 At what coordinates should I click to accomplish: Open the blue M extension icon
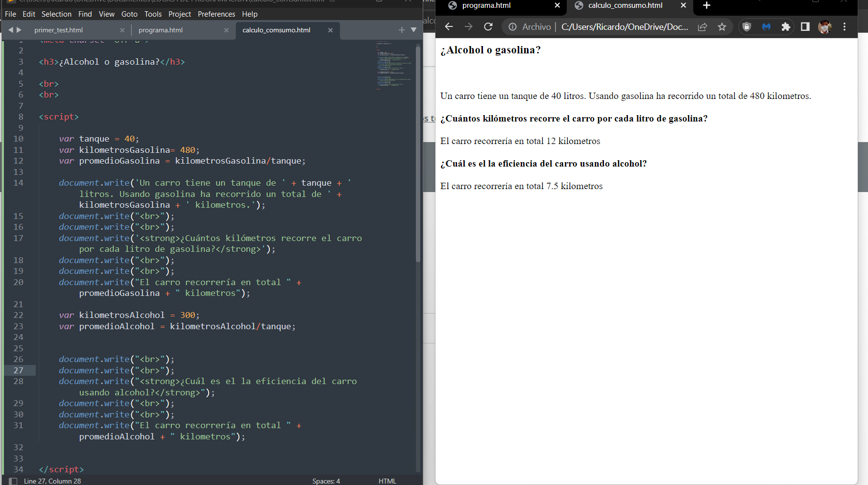767,26
